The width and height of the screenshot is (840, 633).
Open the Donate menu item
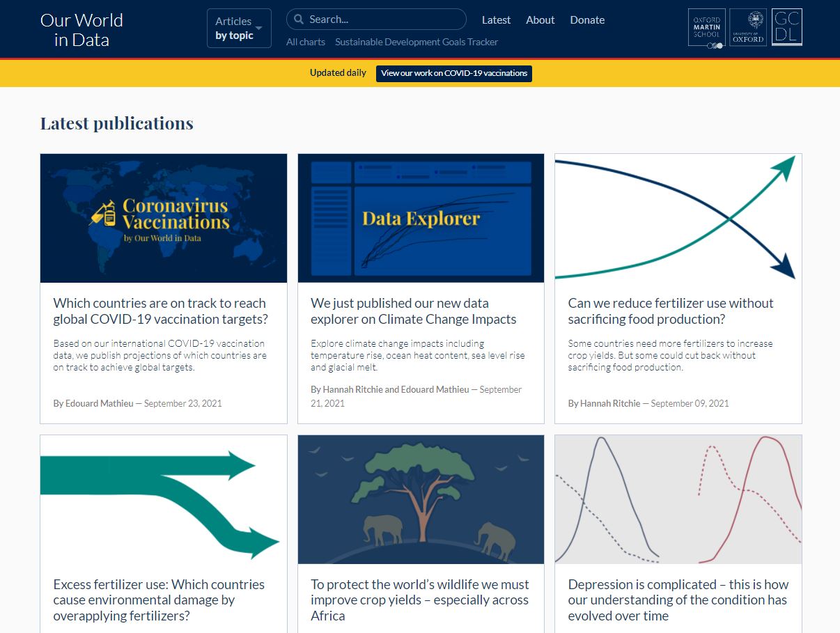(587, 20)
